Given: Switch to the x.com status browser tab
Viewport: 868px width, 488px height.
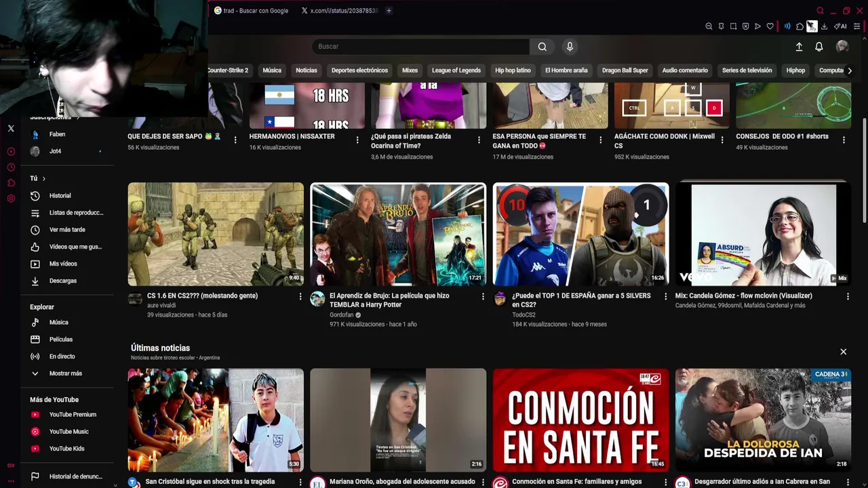Looking at the screenshot, I should tap(339, 11).
